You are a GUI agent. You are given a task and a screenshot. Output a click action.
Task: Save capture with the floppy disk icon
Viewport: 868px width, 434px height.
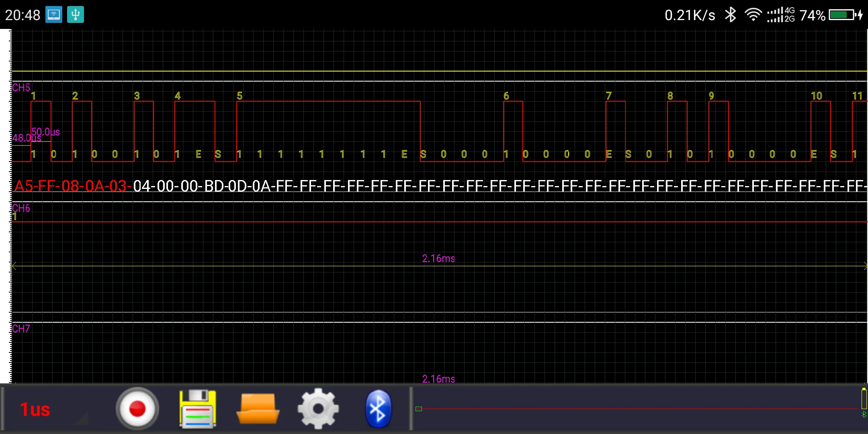pyautogui.click(x=197, y=409)
